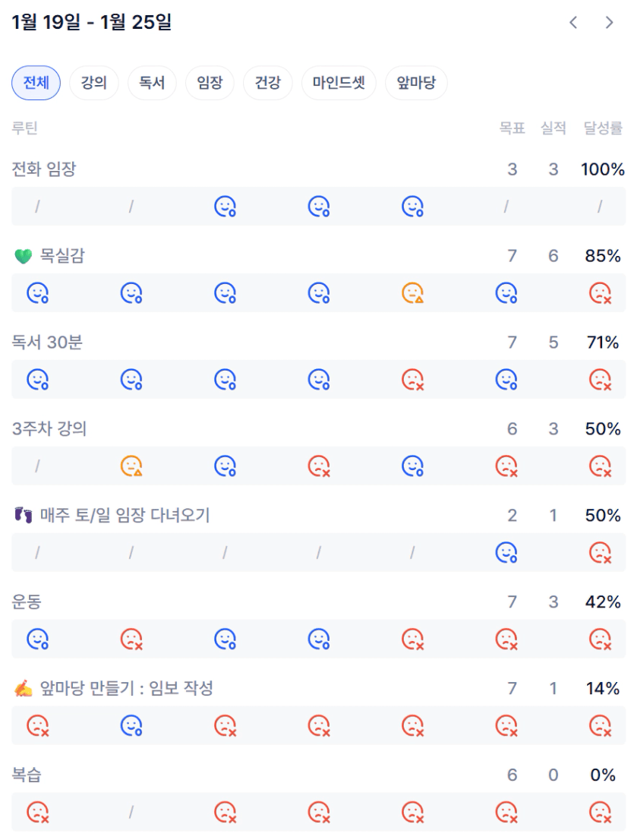Open the 전화 임장 routine title

click(44, 169)
